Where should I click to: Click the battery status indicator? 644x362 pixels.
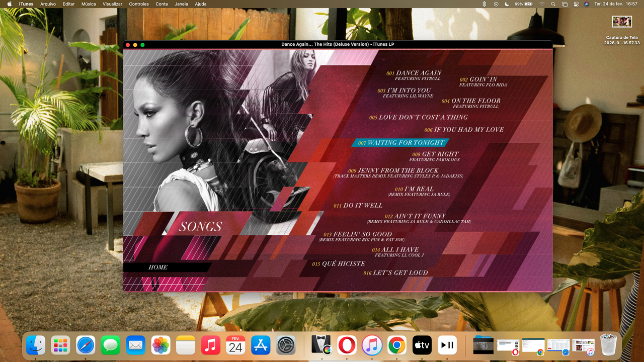524,4
